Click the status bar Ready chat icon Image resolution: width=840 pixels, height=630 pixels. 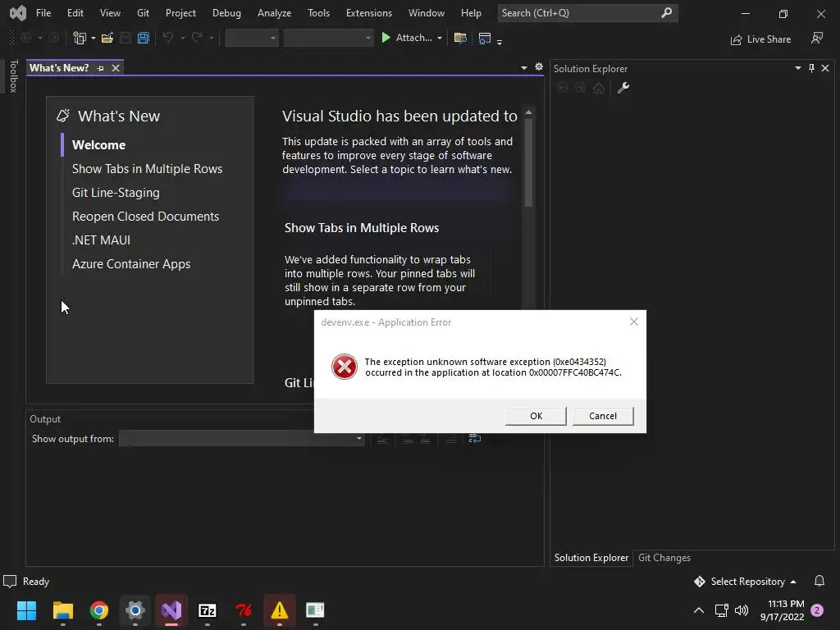point(10,582)
